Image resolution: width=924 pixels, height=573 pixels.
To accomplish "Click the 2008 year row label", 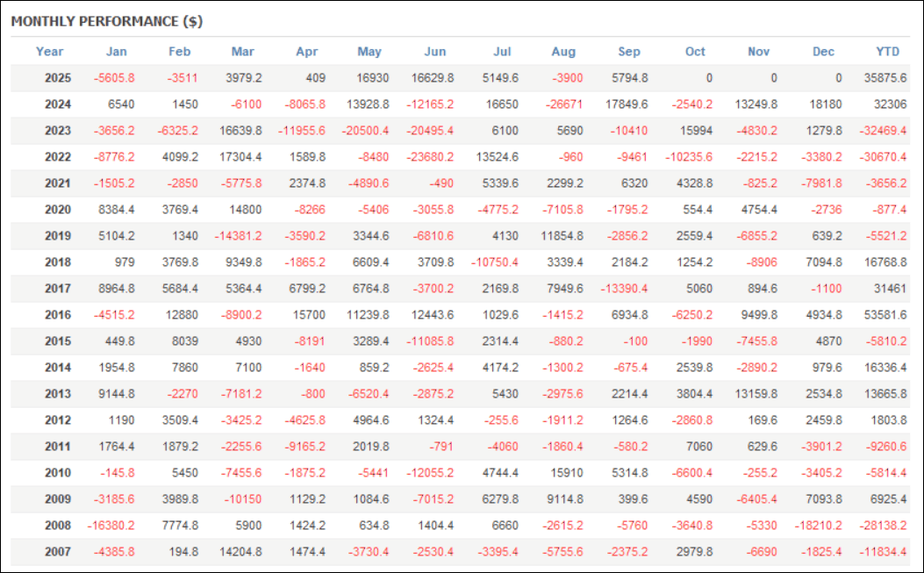I will pos(58,526).
